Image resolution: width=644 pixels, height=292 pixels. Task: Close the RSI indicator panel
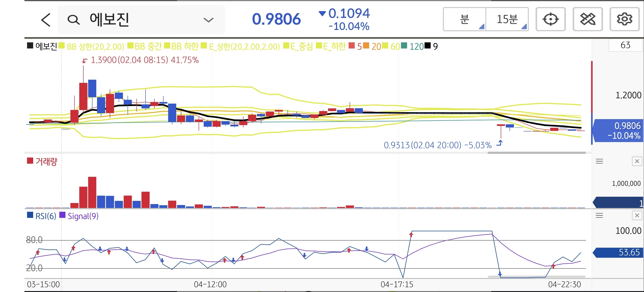tap(637, 215)
